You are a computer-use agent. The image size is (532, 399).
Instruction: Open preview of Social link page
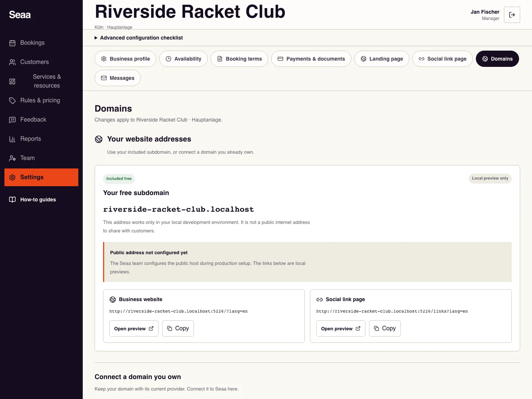(x=341, y=328)
